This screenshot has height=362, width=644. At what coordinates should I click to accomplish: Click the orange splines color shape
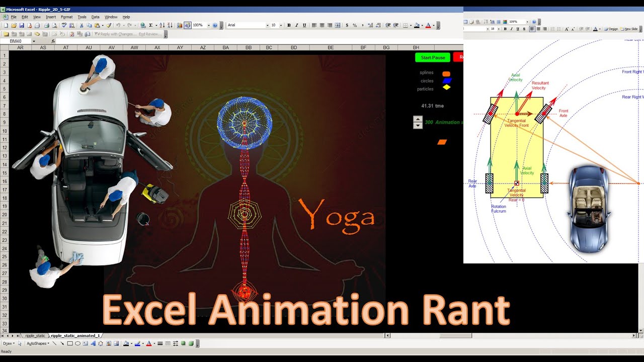tap(446, 73)
